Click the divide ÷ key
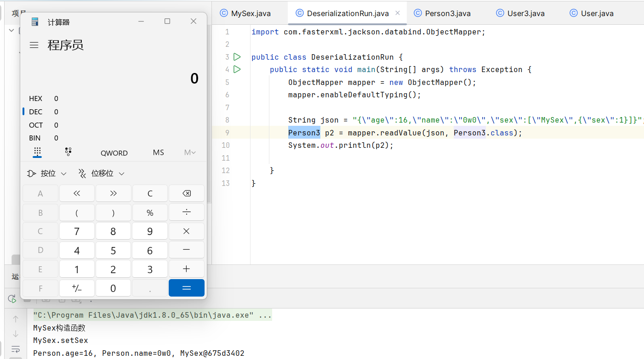Screen dimensions: 644x359 tap(187, 213)
